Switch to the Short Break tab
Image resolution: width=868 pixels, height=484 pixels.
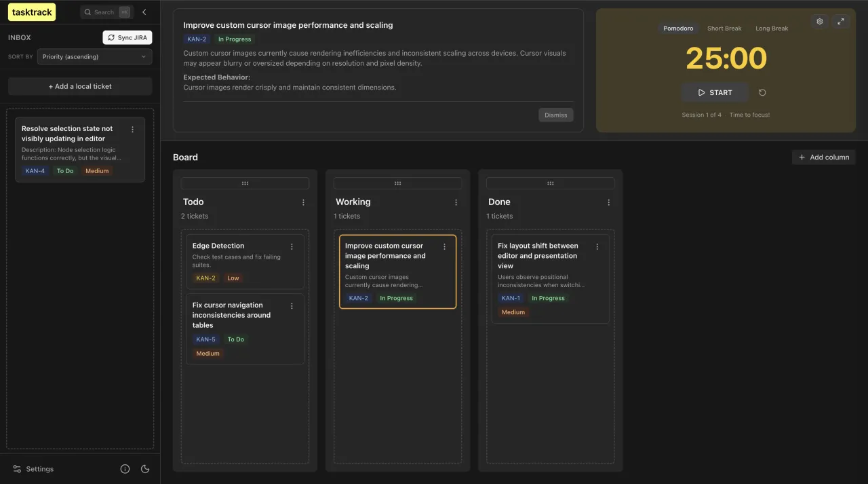click(x=724, y=29)
